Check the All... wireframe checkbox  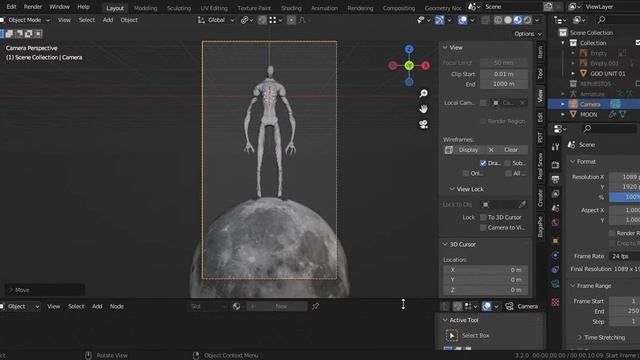click(x=508, y=173)
